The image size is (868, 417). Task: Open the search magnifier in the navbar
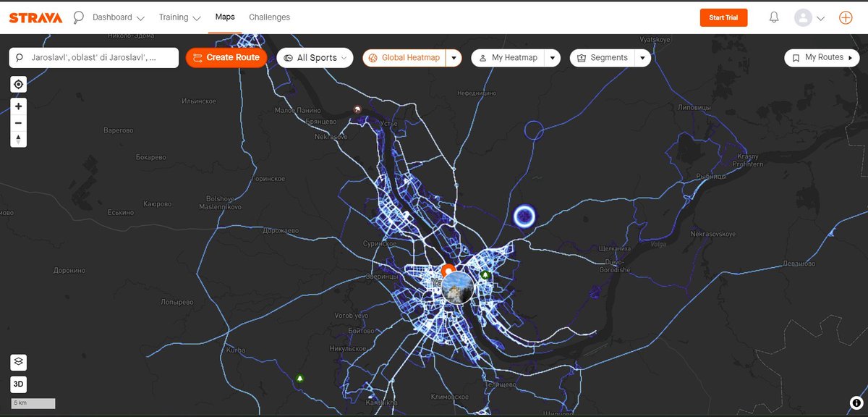(x=77, y=17)
